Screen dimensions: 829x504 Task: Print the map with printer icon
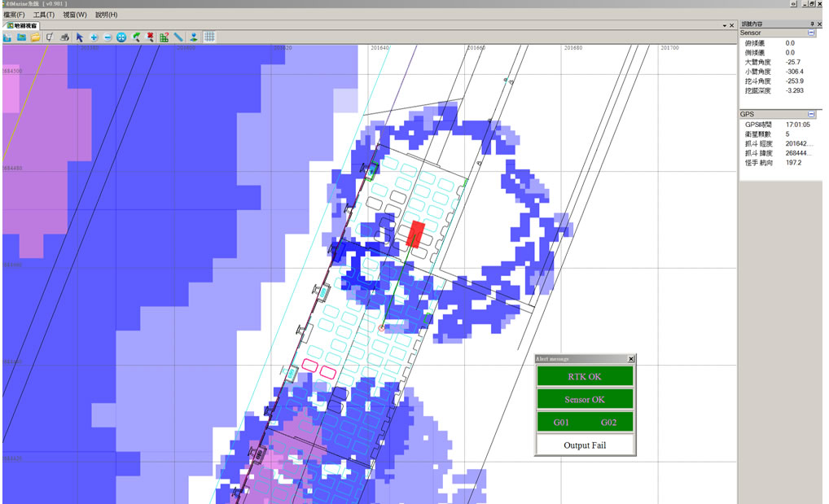(64, 37)
